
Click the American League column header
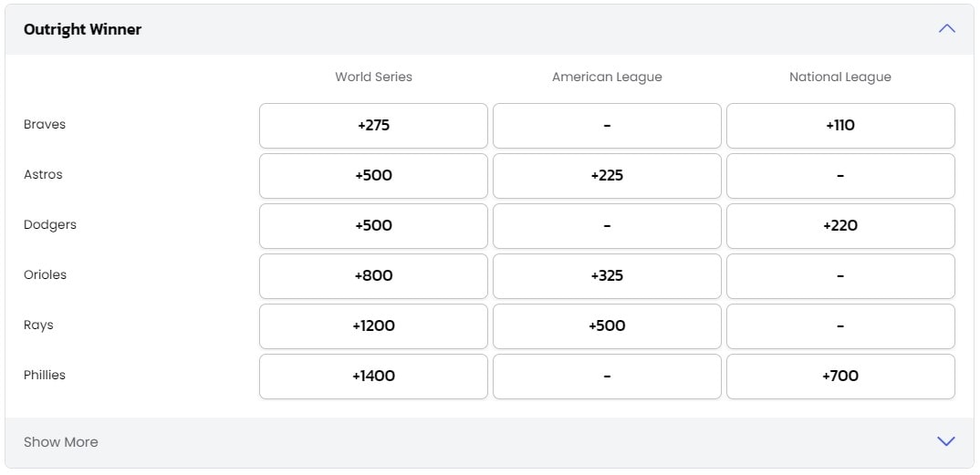tap(607, 77)
